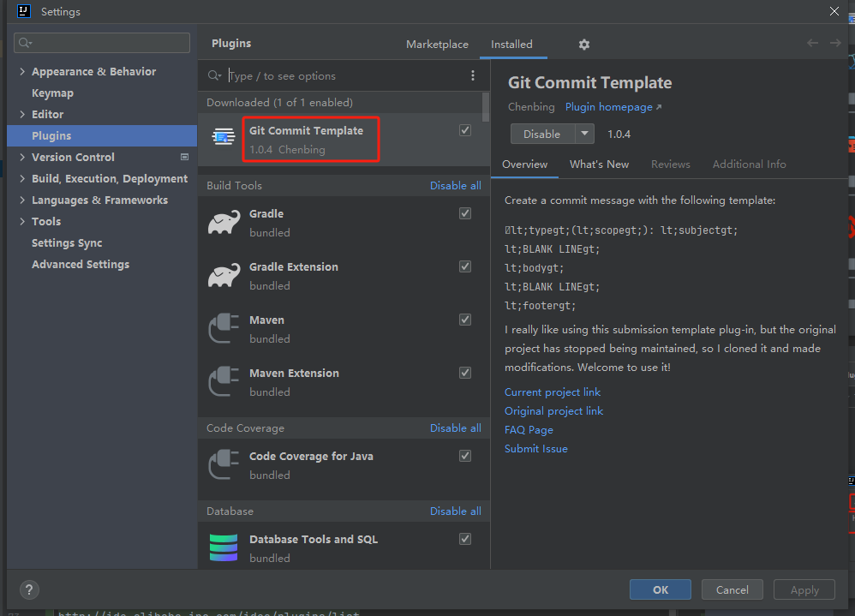Screen dimensions: 855x616
Task: Click Disable all for Build Tools
Action: point(455,185)
